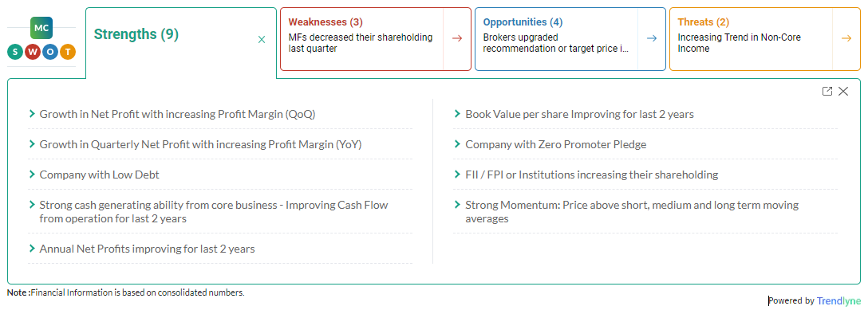868x310 pixels.
Task: Open panel in new window icon
Action: 827,91
